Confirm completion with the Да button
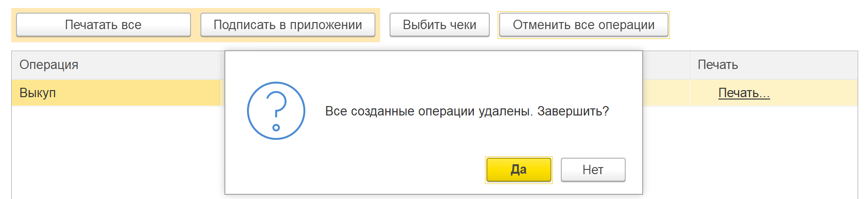Image resolution: width=868 pixels, height=199 pixels. [x=518, y=169]
